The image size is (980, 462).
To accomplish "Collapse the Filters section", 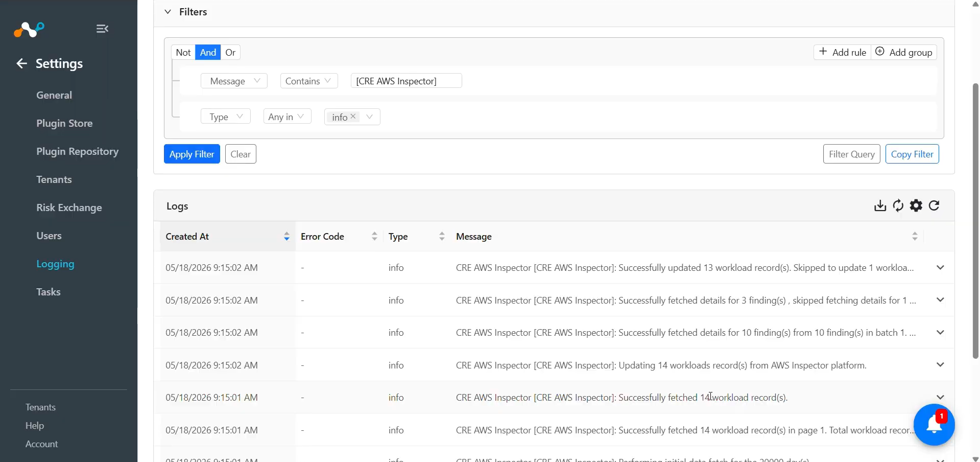I will tap(168, 12).
